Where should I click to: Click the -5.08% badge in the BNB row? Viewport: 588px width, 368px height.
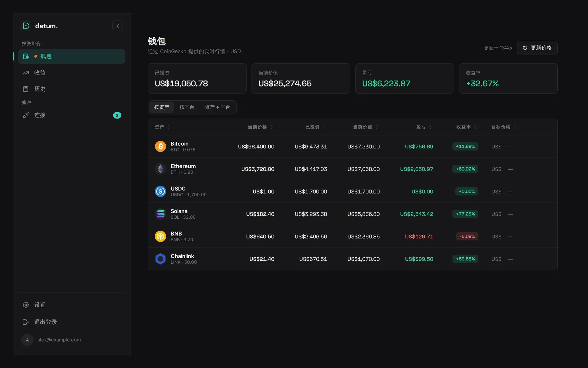tap(467, 236)
